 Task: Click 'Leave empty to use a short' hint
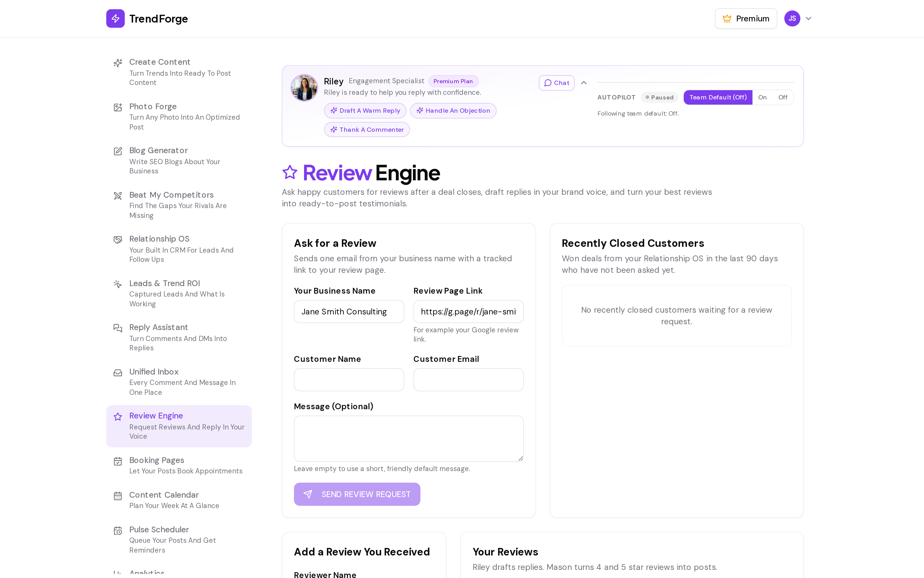(x=382, y=469)
